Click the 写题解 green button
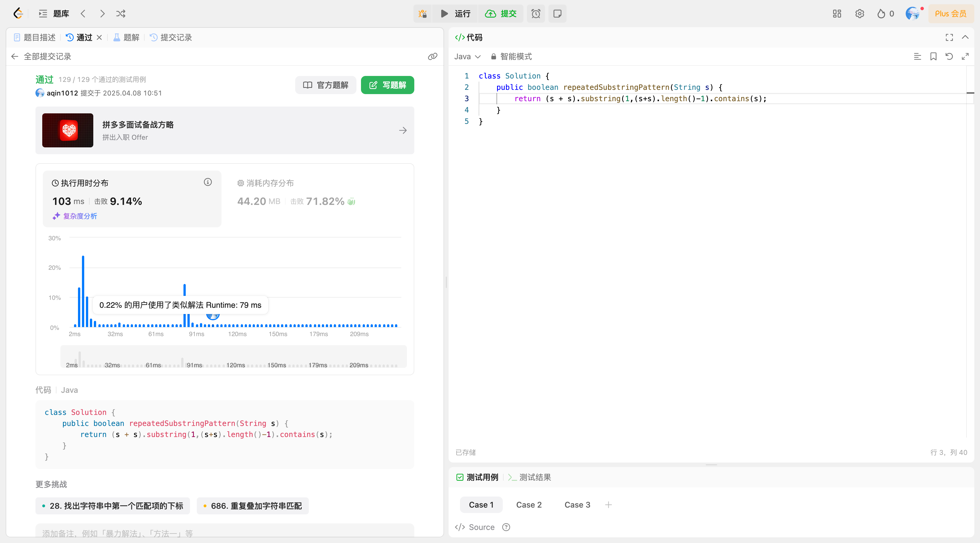The image size is (980, 543). [x=387, y=85]
